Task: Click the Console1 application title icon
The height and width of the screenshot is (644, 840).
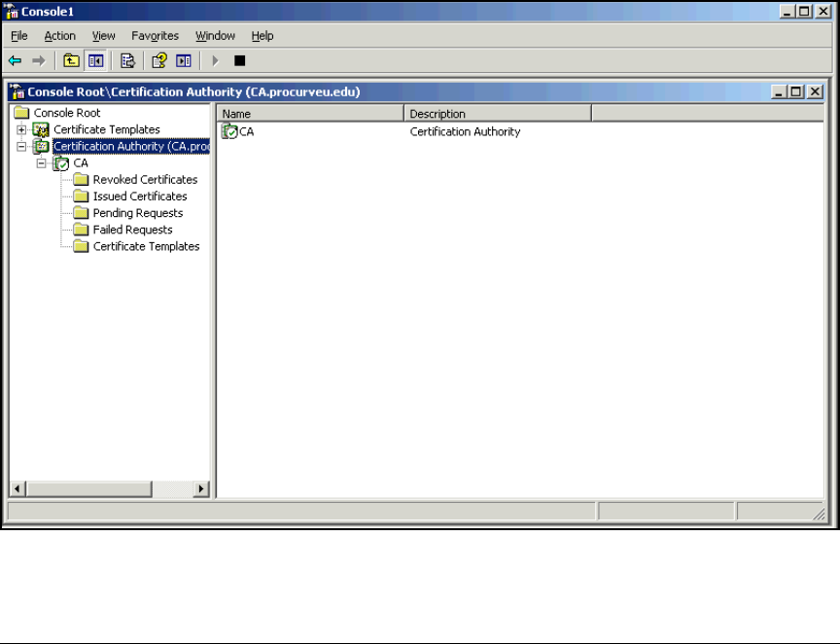Action: coord(12,12)
